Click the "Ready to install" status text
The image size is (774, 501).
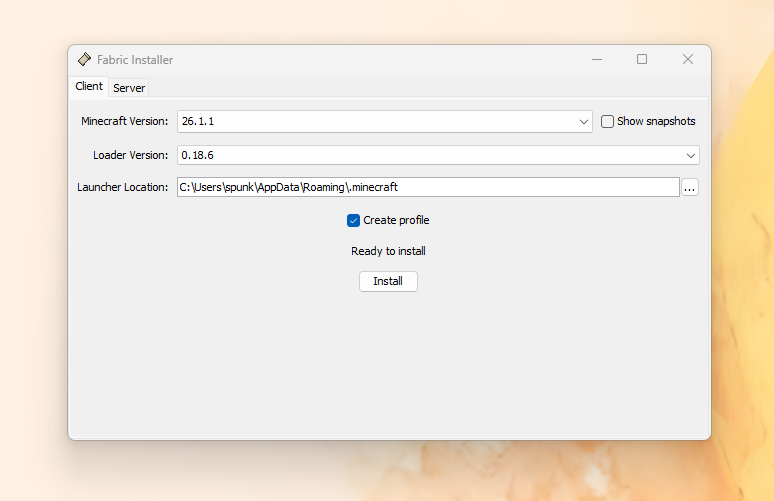388,251
